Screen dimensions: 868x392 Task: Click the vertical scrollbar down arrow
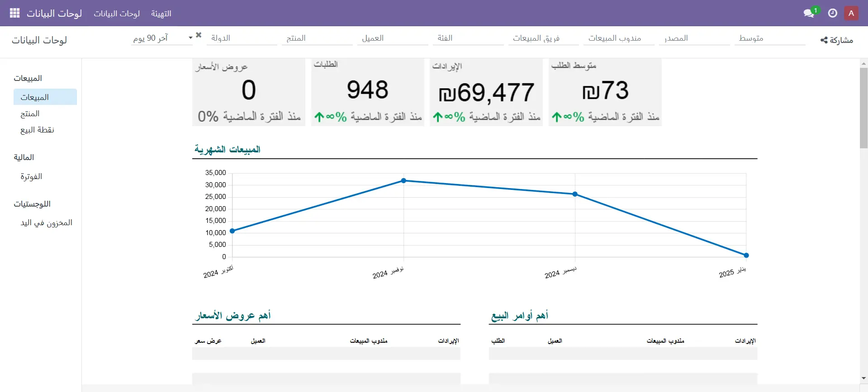point(863,378)
